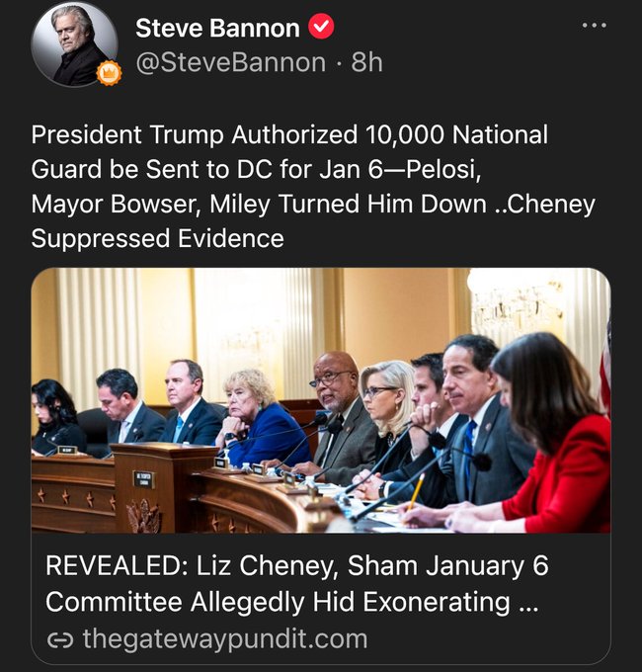Image resolution: width=642 pixels, height=672 pixels.
Task: Click the "Suppressed Evidence" line of the post
Action: (x=157, y=238)
